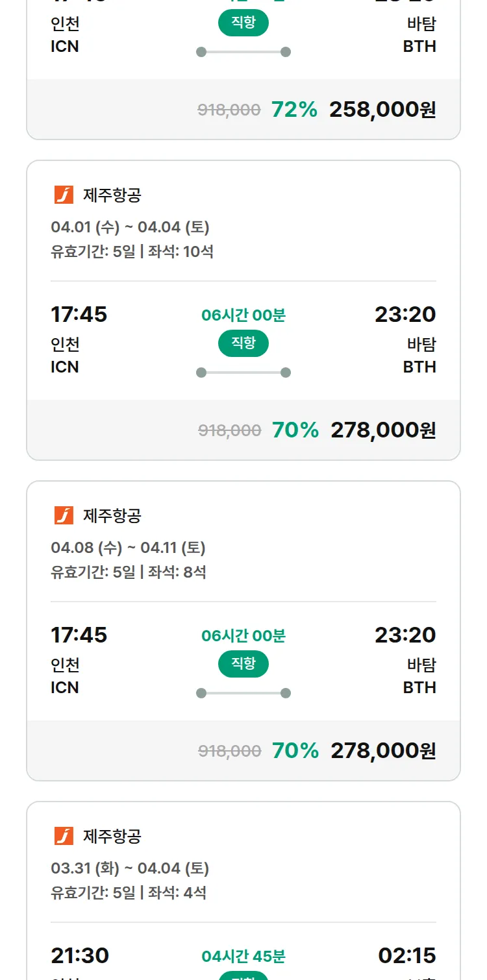Open the 03.31 (화) ~ 04.04 (토) date range

click(130, 868)
